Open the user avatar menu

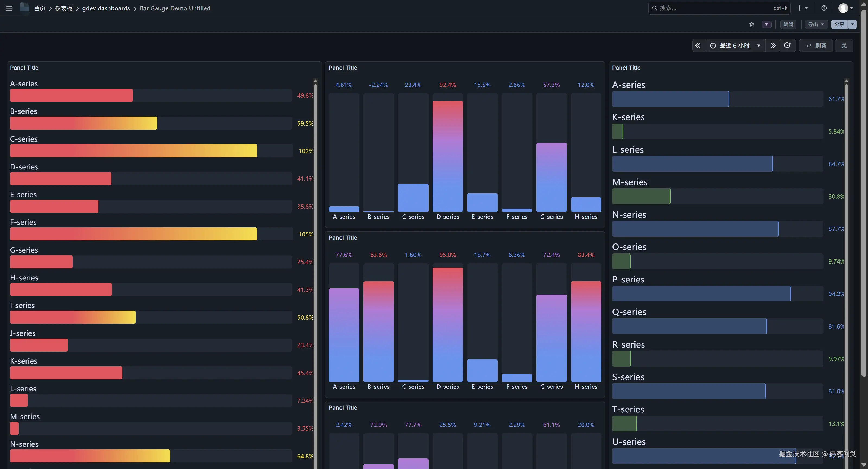tap(846, 8)
